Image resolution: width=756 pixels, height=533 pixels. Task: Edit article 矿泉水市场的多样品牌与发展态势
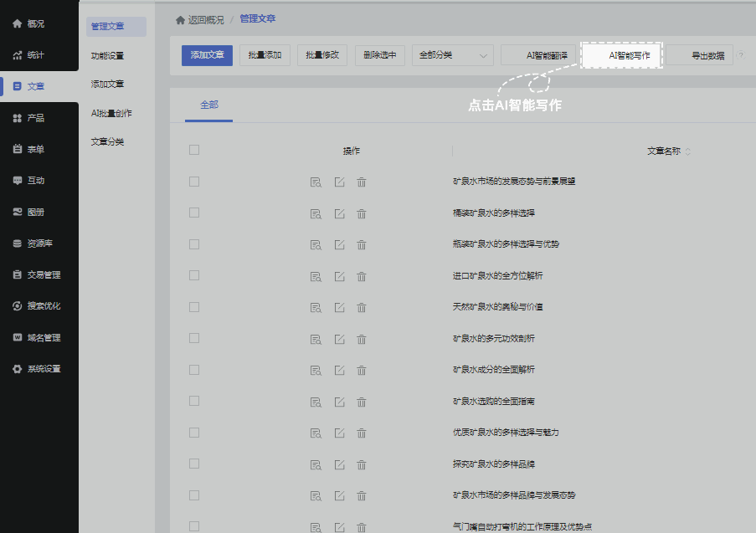point(339,496)
